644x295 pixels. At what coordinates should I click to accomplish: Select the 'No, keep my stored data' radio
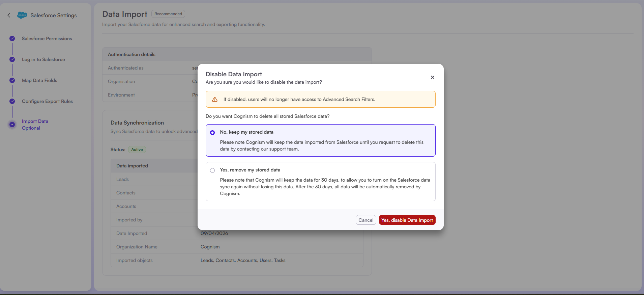(212, 133)
